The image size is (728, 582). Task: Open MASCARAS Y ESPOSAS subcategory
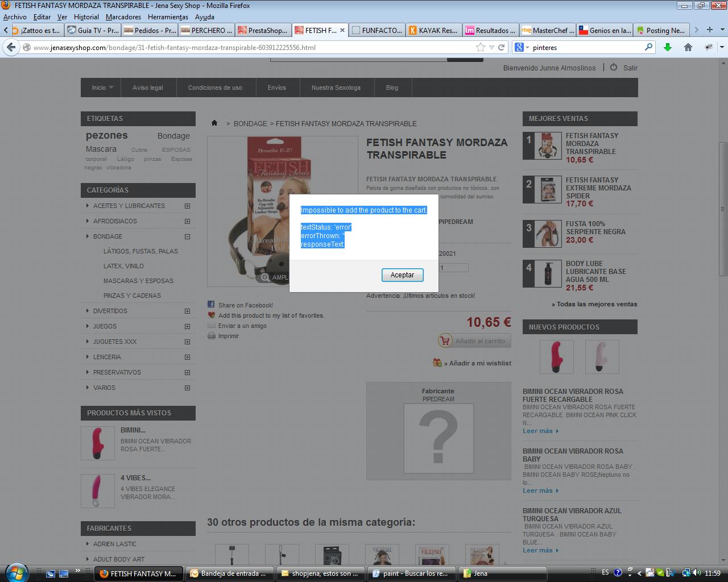tap(138, 281)
